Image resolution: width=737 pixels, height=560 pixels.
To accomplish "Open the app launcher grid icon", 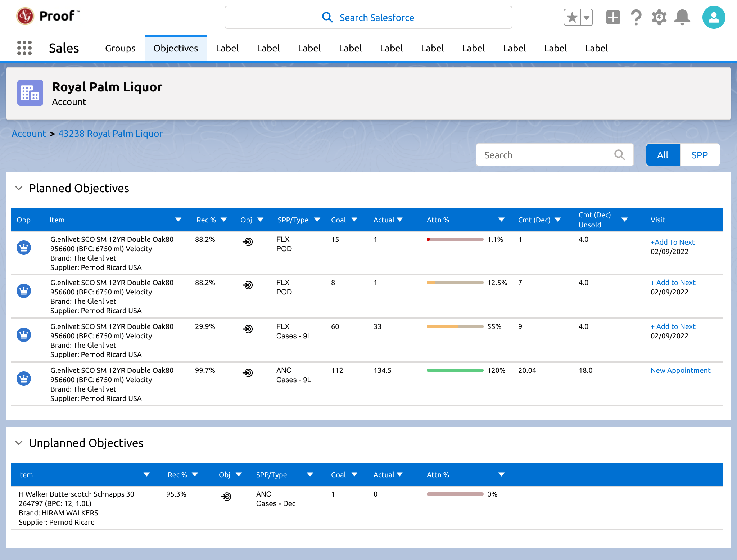I will 24,48.
